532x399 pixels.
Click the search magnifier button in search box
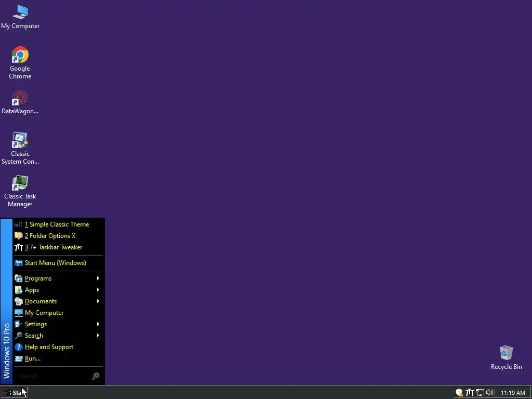[96, 376]
